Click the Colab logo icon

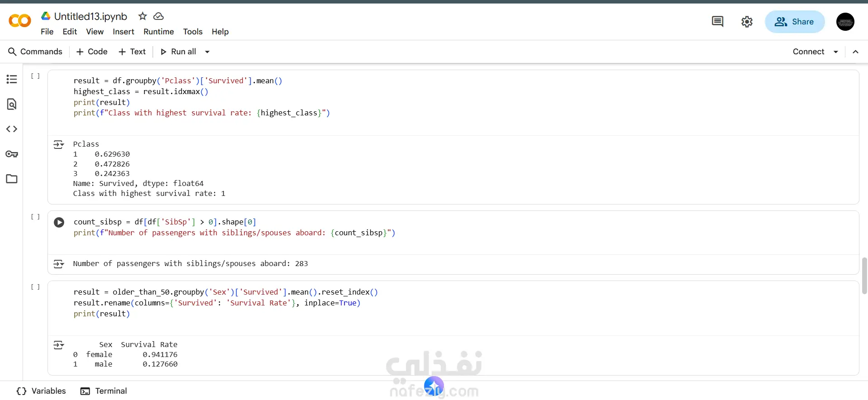tap(20, 21)
